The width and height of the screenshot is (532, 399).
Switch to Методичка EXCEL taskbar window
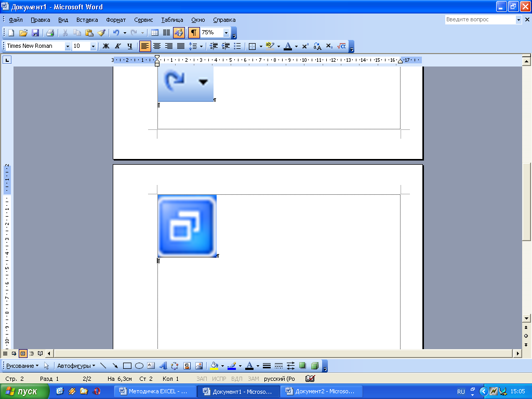[x=155, y=391]
